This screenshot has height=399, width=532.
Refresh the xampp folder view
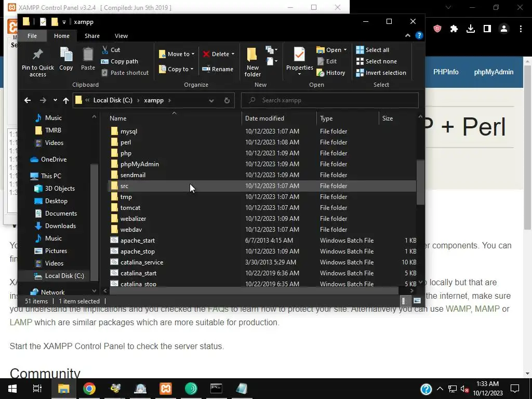[227, 100]
